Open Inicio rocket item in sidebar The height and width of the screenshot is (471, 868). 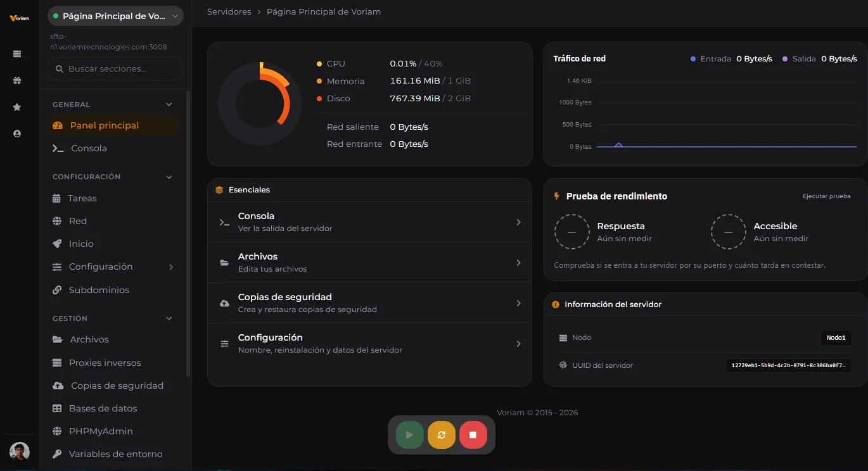point(114,244)
